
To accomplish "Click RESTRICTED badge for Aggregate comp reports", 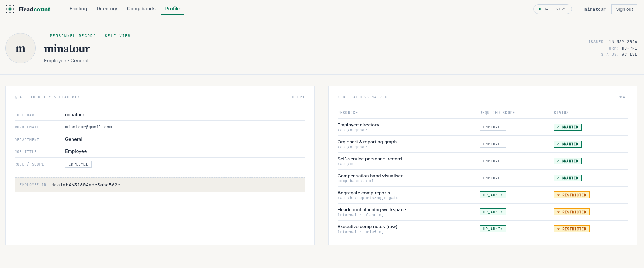I will pyautogui.click(x=571, y=195).
